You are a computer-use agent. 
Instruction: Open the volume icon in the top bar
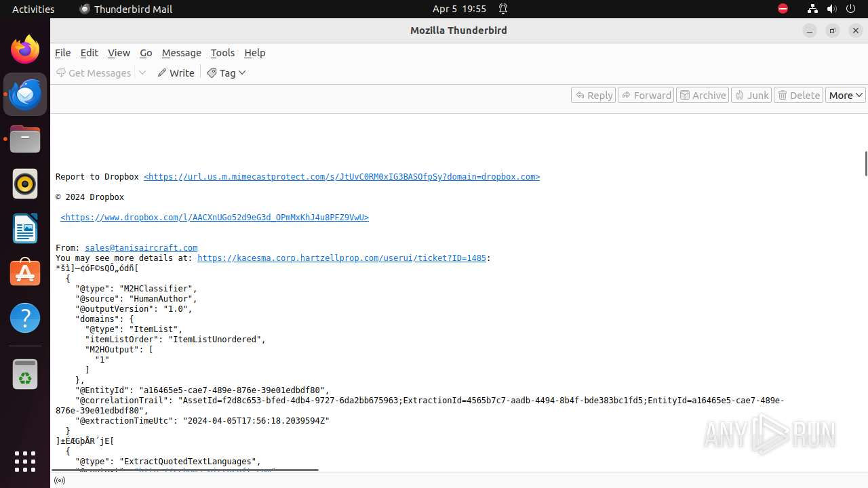pos(831,9)
